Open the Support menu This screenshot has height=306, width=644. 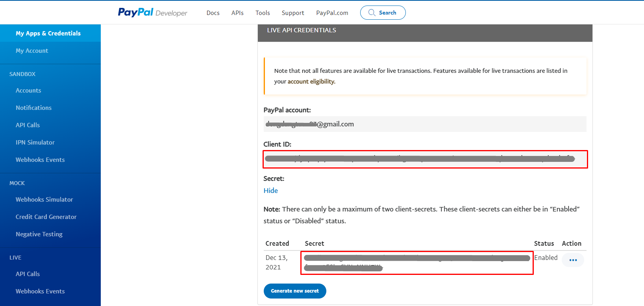click(293, 13)
